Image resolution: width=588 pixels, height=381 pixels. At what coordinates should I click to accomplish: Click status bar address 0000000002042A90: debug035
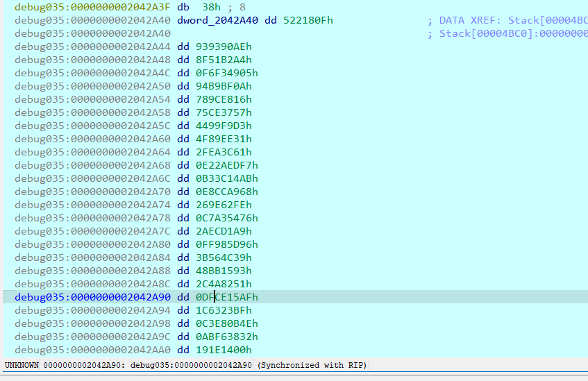pos(147,365)
